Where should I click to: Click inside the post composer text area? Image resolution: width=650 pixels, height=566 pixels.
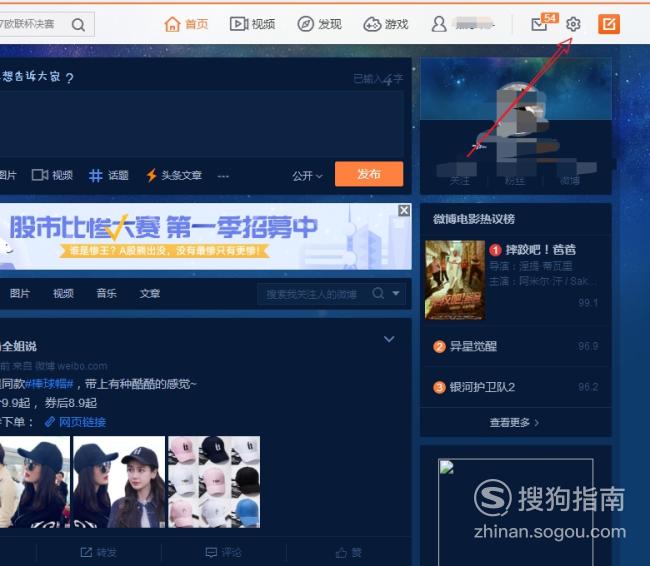point(201,124)
